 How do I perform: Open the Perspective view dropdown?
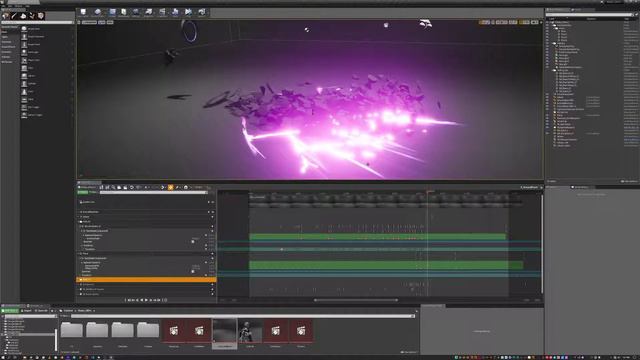pyautogui.click(x=89, y=22)
